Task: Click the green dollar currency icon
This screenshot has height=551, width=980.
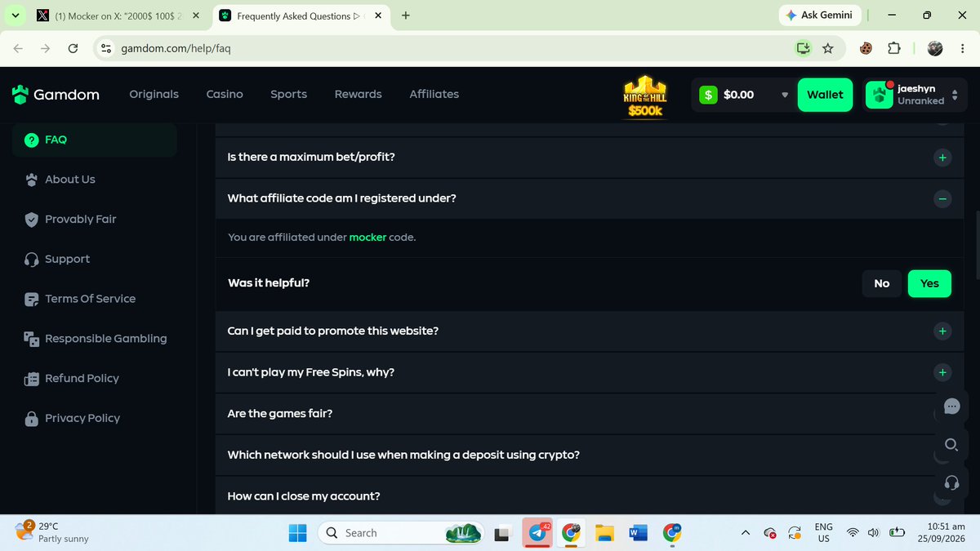Action: click(x=708, y=95)
